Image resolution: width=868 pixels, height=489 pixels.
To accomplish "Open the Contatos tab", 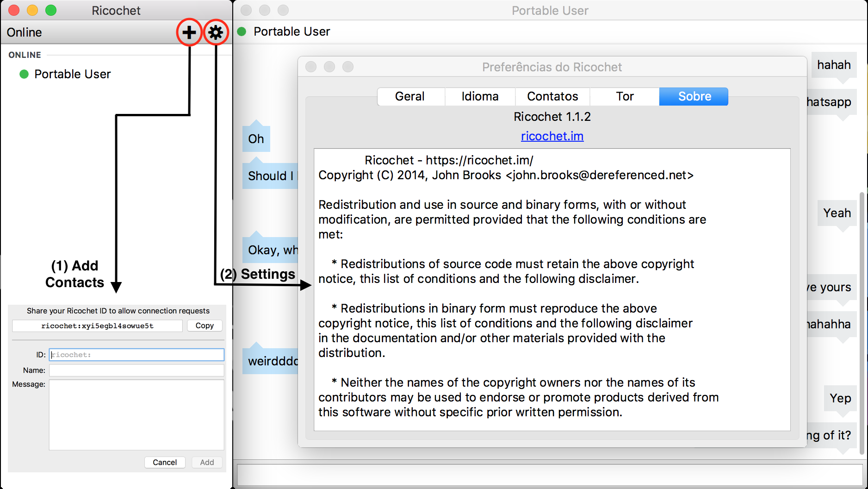I will click(x=552, y=96).
